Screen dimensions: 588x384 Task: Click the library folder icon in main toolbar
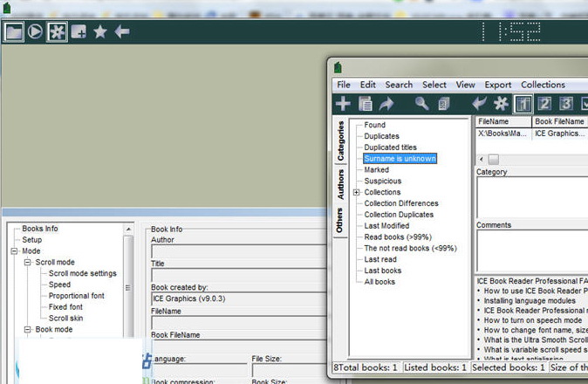click(14, 32)
